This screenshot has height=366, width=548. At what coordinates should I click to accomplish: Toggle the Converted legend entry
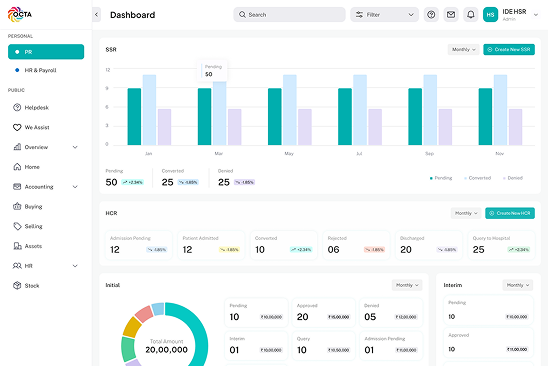(477, 178)
